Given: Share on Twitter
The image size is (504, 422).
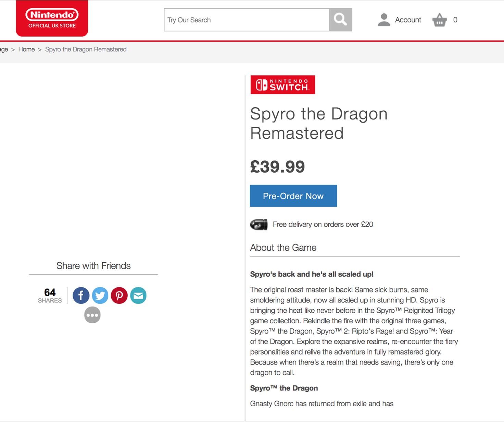Looking at the screenshot, I should [x=100, y=295].
